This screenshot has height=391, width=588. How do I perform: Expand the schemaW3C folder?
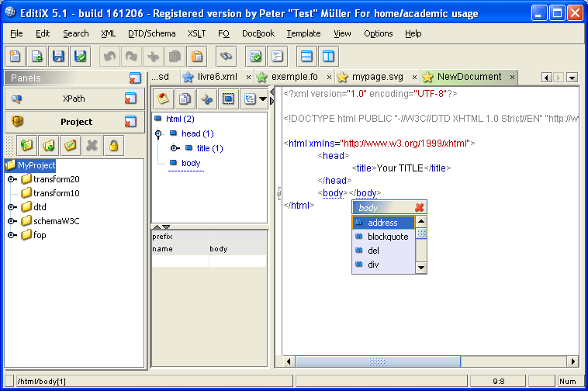coord(12,221)
